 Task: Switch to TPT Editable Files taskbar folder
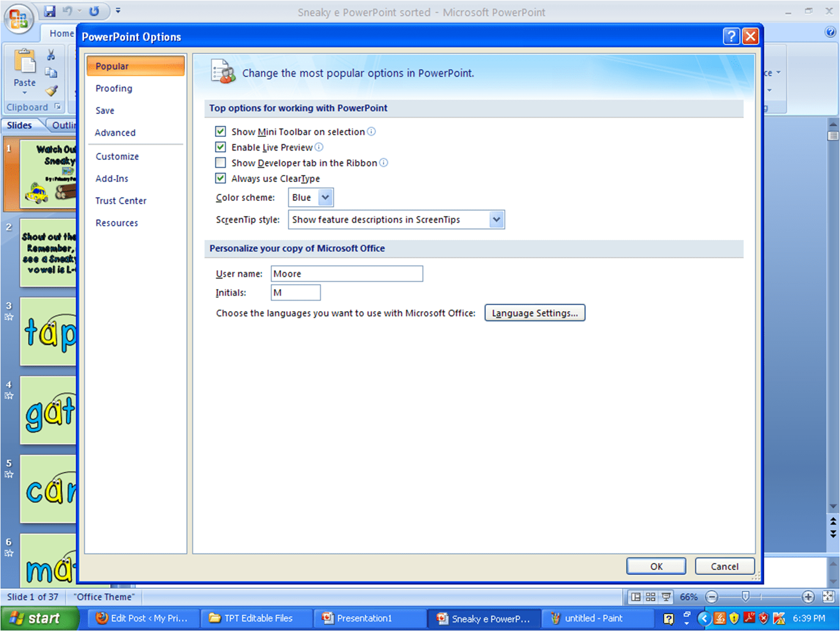[x=255, y=618]
